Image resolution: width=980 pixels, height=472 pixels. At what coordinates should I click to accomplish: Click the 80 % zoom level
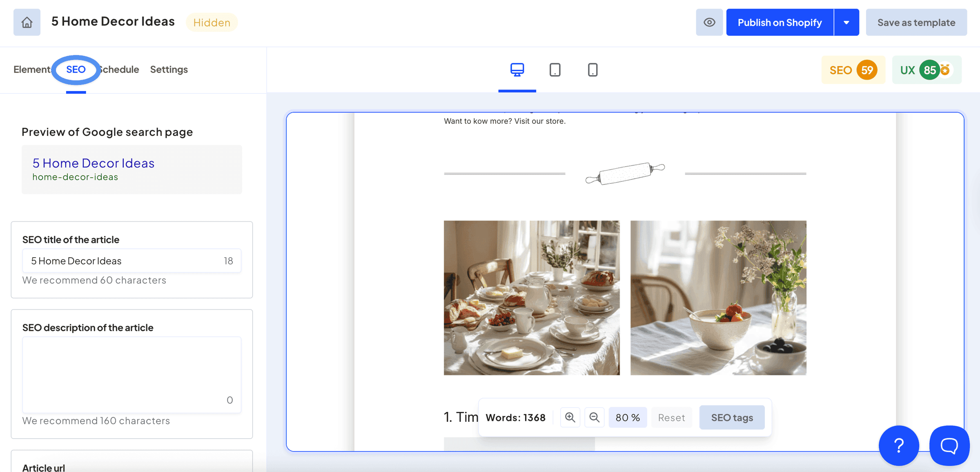tap(628, 417)
